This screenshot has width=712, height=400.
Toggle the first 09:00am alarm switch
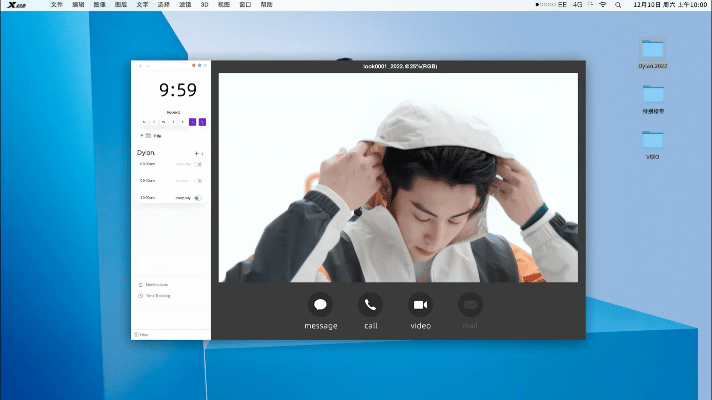pyautogui.click(x=198, y=164)
